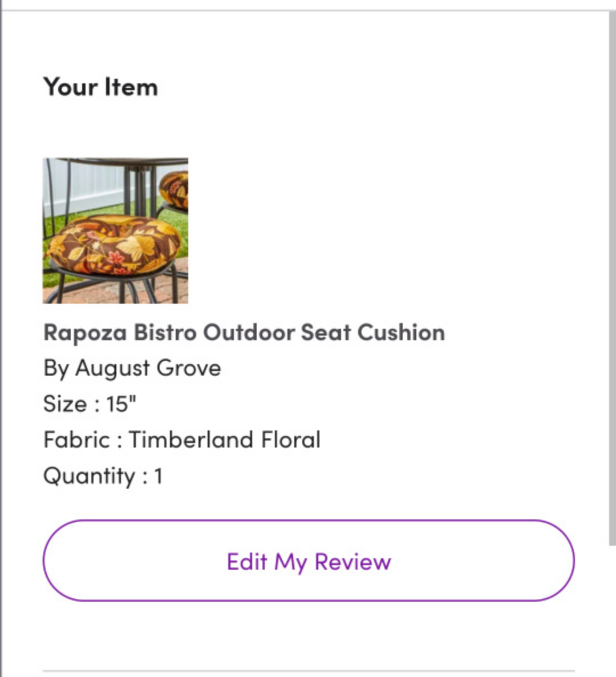Click the Size 15" detail line
This screenshot has width=616, height=677.
(90, 404)
